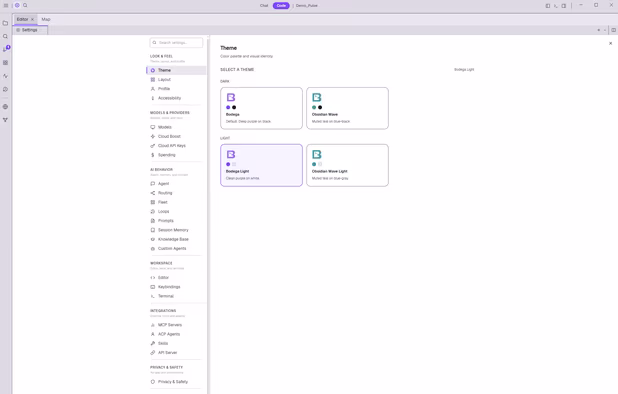Open Layout settings
Image resolution: width=618 pixels, height=394 pixels.
[176, 80]
